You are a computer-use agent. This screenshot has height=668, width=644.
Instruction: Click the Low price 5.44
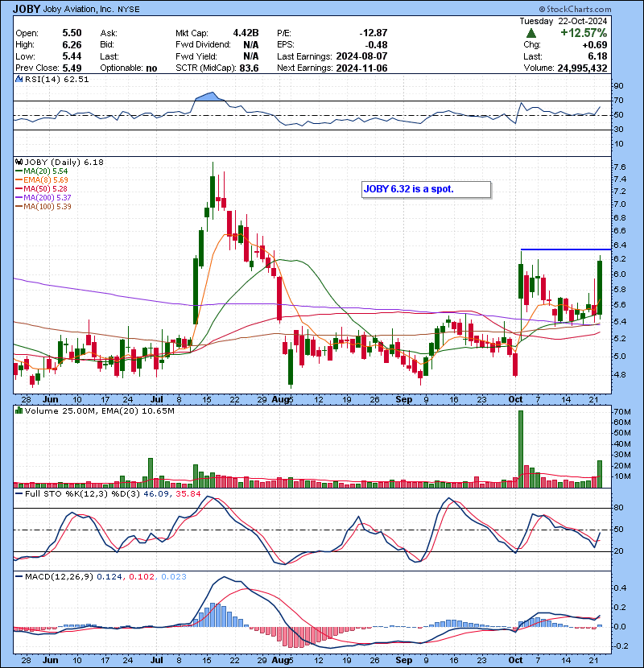pos(72,56)
